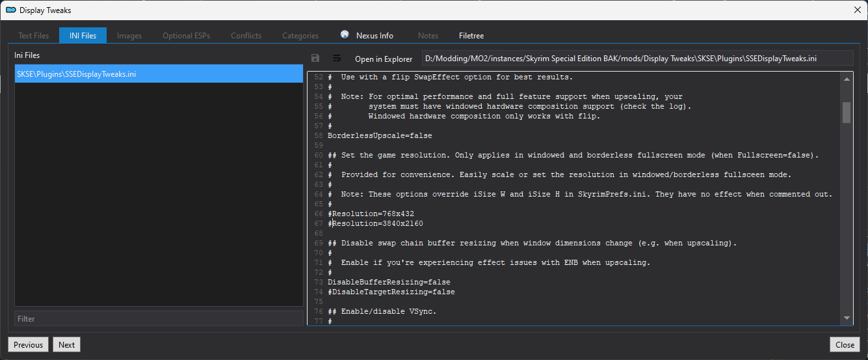Switch to the Text Files tab
This screenshot has width=868, height=360.
point(33,35)
